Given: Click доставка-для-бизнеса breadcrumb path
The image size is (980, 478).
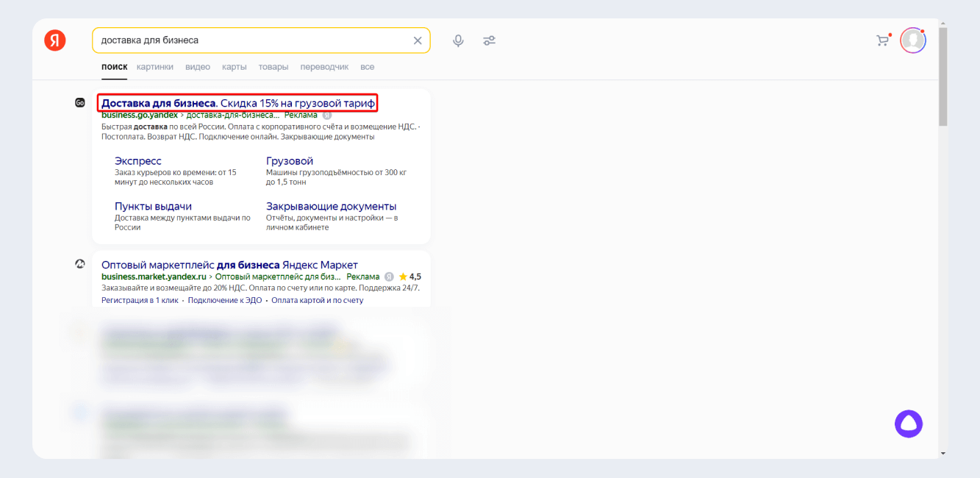Looking at the screenshot, I should pos(233,115).
